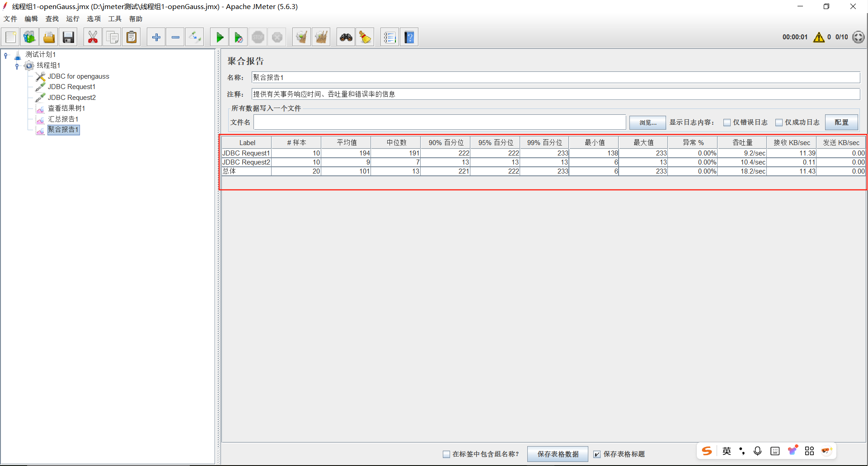868x466 pixels.
Task: Open the 运行 menu
Action: tap(73, 19)
